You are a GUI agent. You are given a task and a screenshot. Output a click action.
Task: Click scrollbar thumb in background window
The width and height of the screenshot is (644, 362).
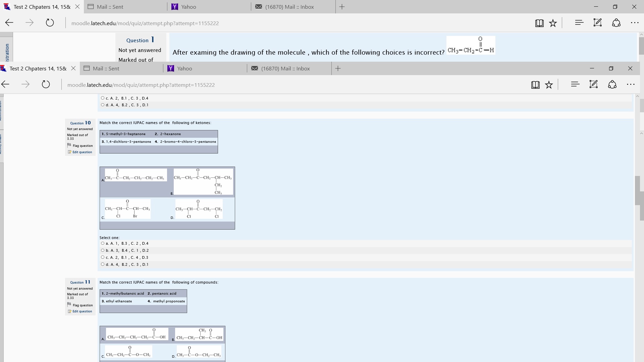point(641,46)
